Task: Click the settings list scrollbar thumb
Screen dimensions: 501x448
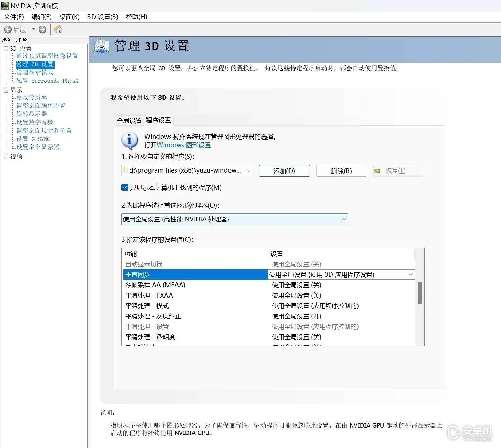Action: pos(420,293)
